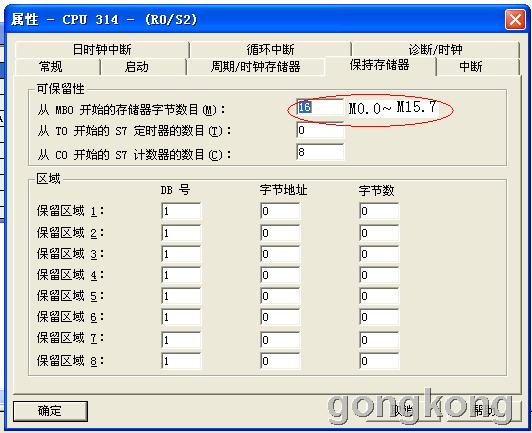Click byte address field for 保留区域 2
This screenshot has height=433, width=532.
click(280, 233)
